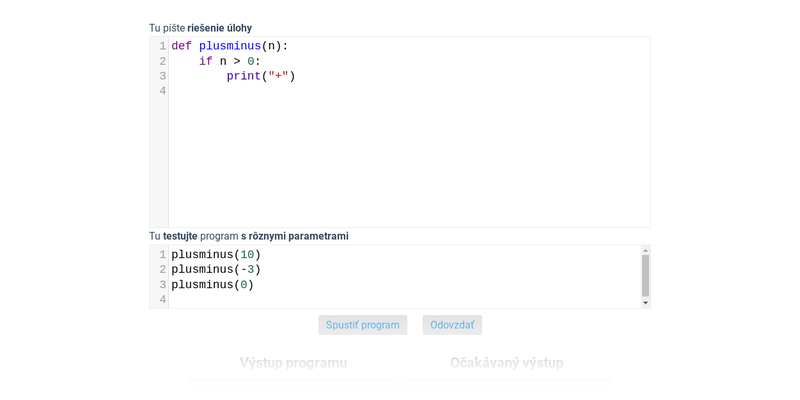This screenshot has height=400, width=800.
Task: Click the plusminus(0) test call
Action: (x=212, y=285)
